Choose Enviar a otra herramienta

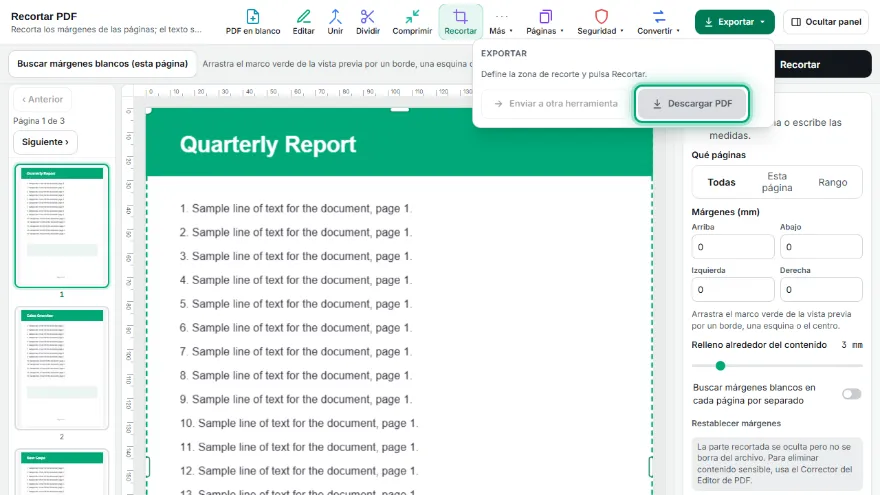coord(556,104)
